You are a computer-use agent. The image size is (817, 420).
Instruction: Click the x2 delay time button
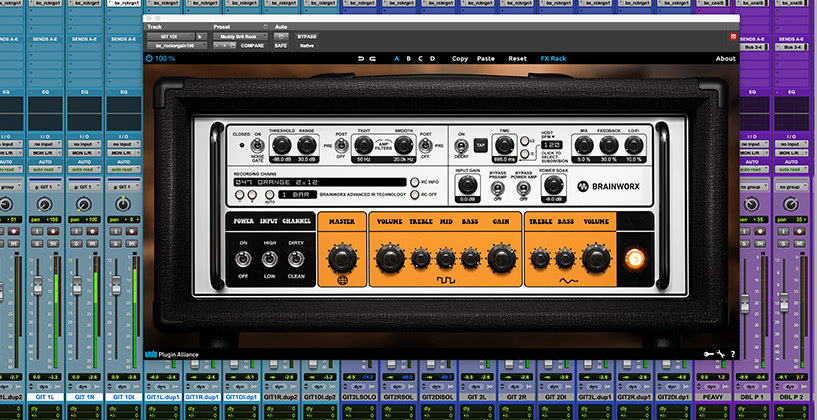click(x=524, y=140)
